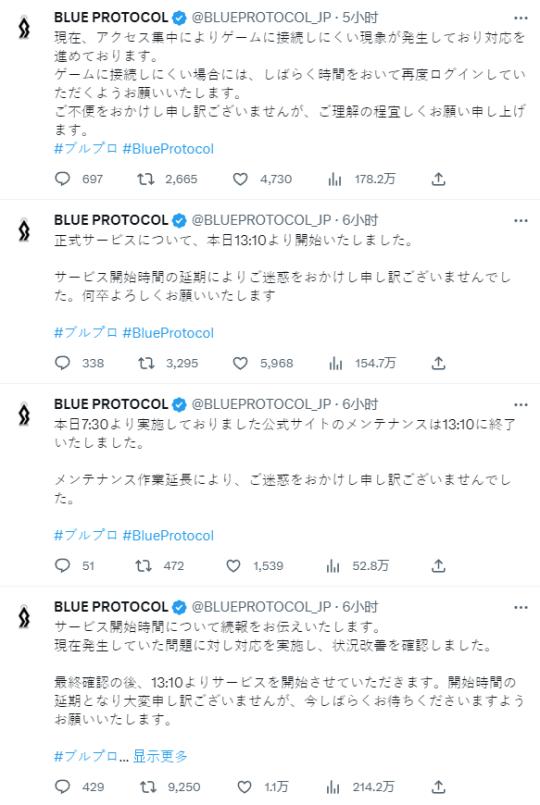Screen dimensions: 540x805
Task: Expand the last tweet via 显示更多
Action: pyautogui.click(x=160, y=756)
